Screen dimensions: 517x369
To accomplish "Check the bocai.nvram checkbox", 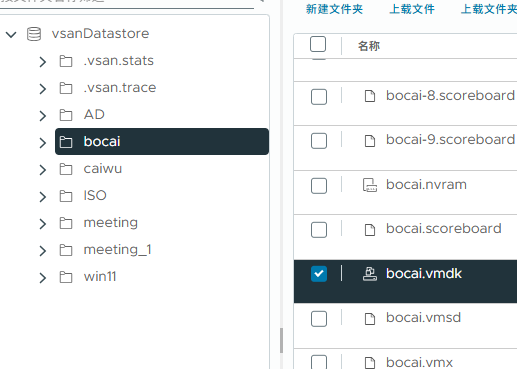I will point(319,186).
